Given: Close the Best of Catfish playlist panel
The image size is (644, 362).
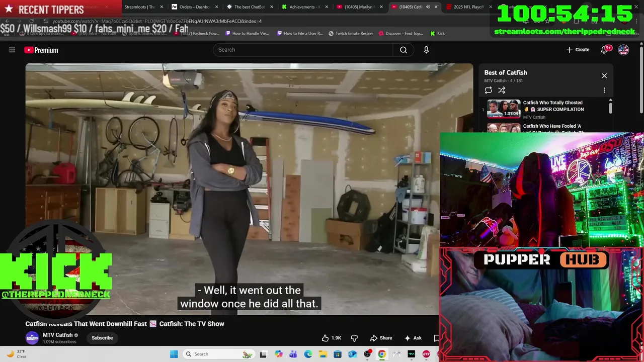Looking at the screenshot, I should click(x=604, y=76).
